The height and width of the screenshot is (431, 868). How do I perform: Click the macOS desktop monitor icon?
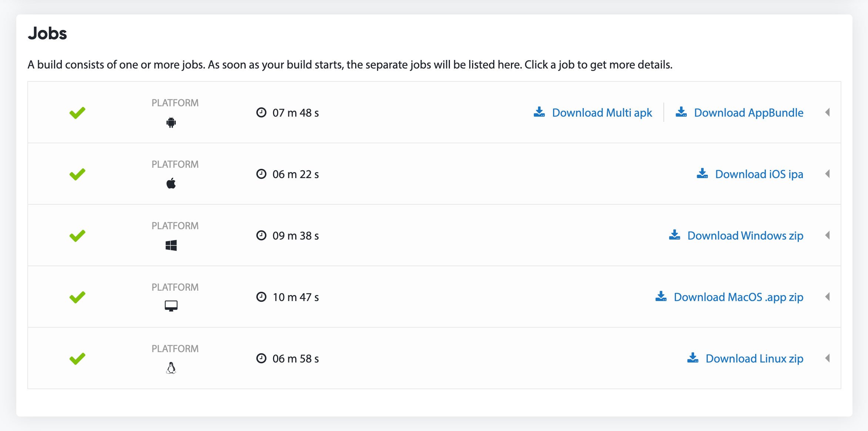(171, 306)
